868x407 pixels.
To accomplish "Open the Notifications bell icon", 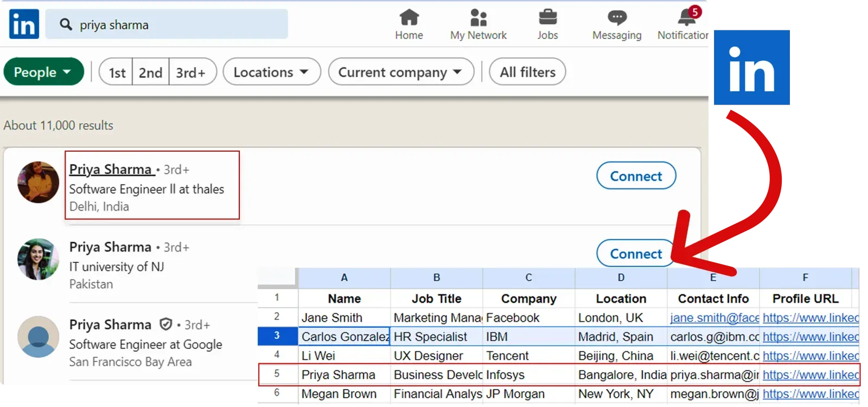I will [687, 17].
